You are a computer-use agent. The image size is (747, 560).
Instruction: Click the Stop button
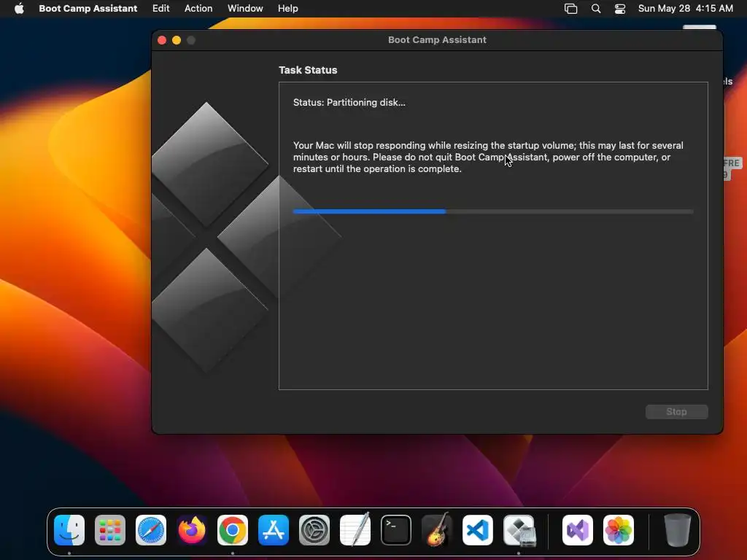[x=676, y=412]
